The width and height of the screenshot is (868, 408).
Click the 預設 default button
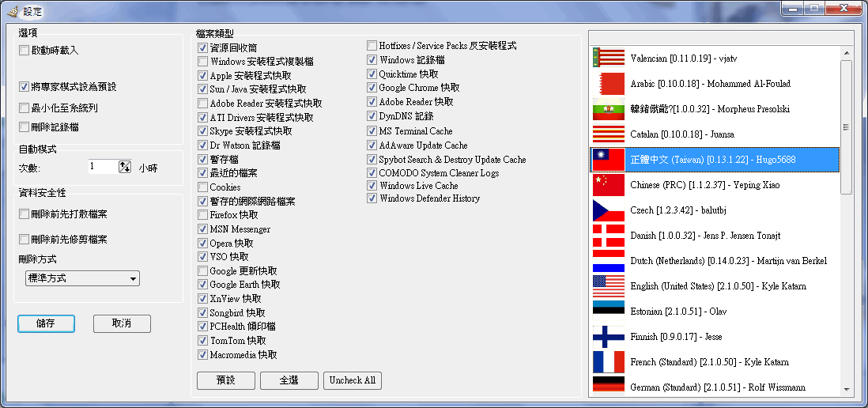coord(226,380)
